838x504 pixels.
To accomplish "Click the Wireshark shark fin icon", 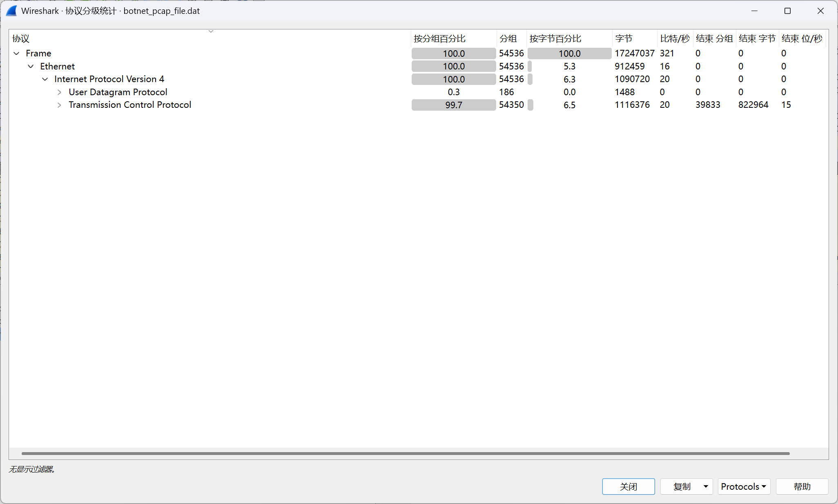I will tap(11, 11).
